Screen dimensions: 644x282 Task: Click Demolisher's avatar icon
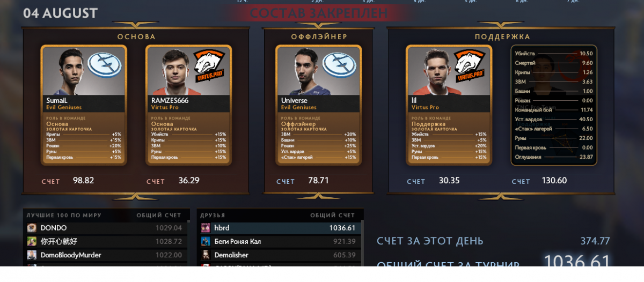[x=206, y=255]
